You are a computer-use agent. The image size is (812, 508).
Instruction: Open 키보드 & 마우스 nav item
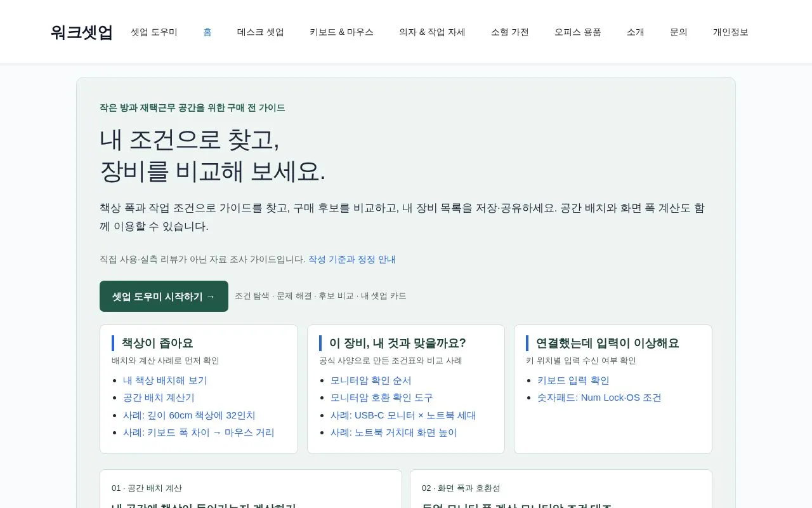click(x=341, y=32)
